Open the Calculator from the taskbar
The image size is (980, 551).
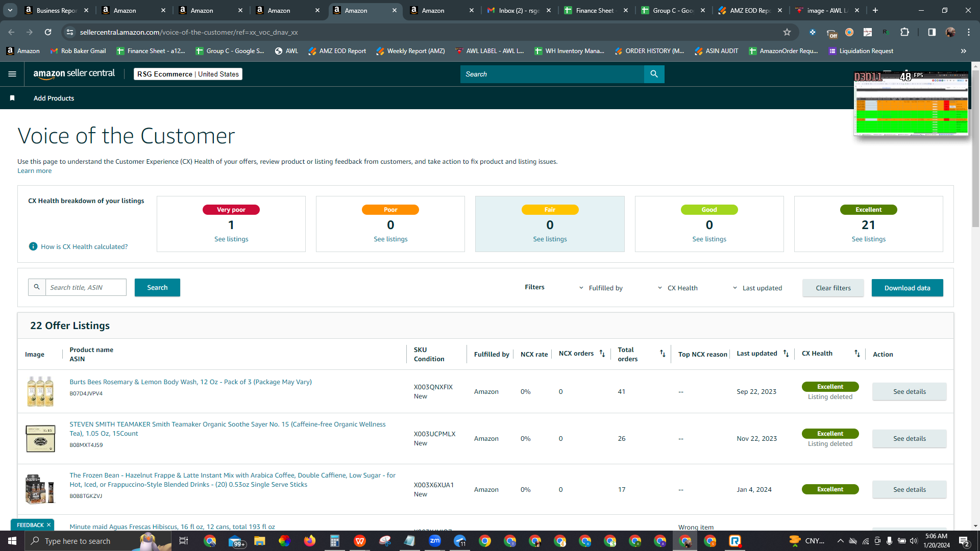(335, 541)
